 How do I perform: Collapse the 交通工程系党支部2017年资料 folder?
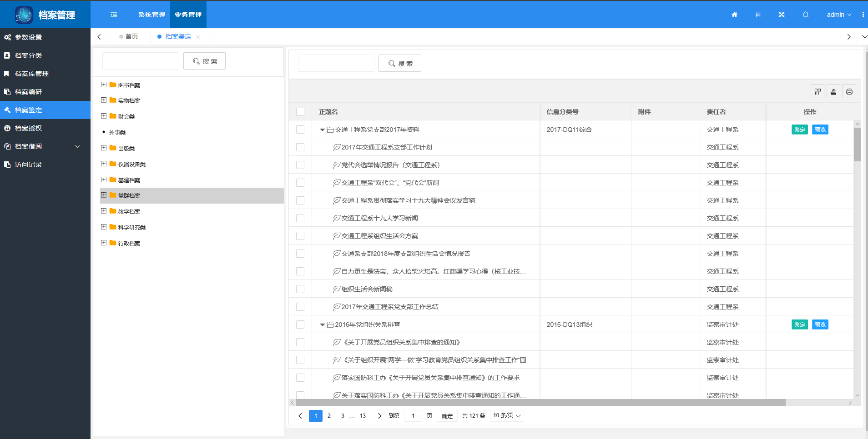323,129
